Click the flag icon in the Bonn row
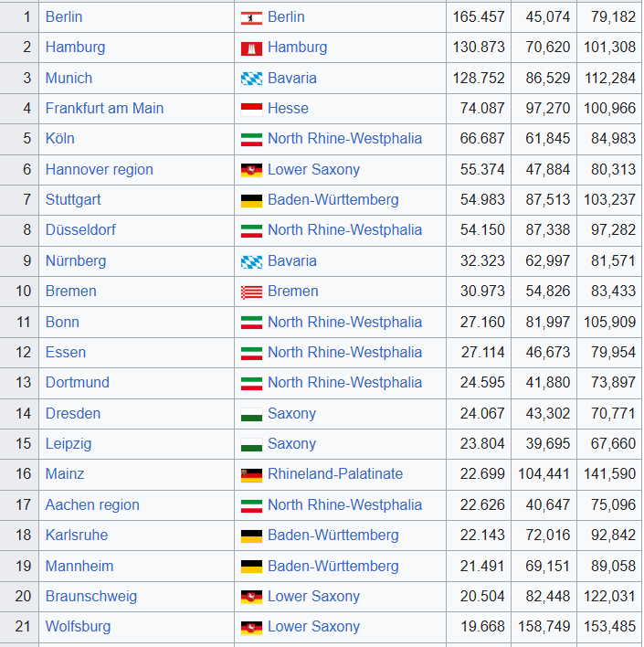This screenshot has height=647, width=644. tap(251, 323)
